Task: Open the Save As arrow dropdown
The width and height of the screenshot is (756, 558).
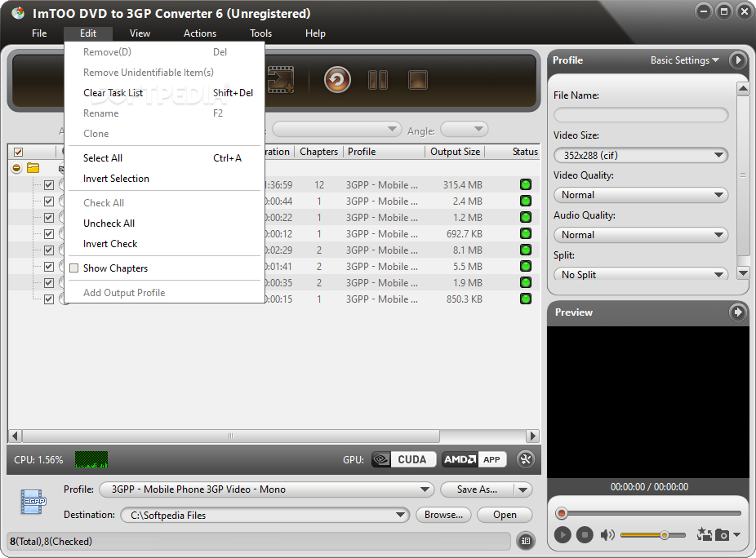Action: [523, 489]
